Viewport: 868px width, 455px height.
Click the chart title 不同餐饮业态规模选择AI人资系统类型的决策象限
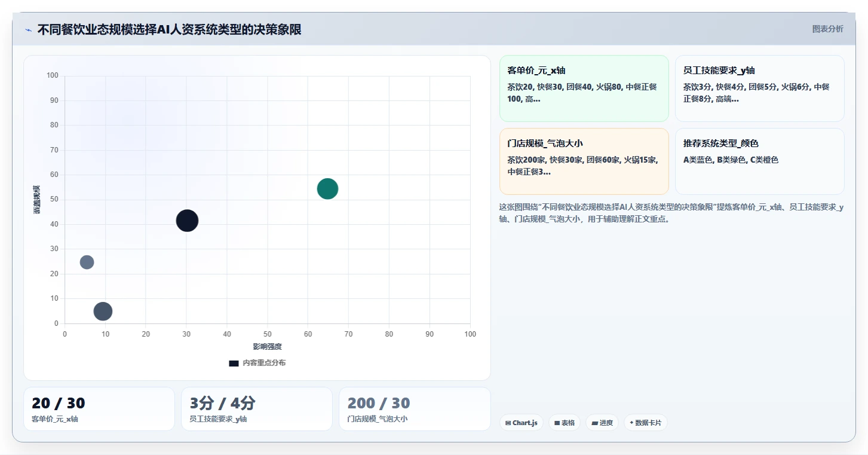[169, 30]
